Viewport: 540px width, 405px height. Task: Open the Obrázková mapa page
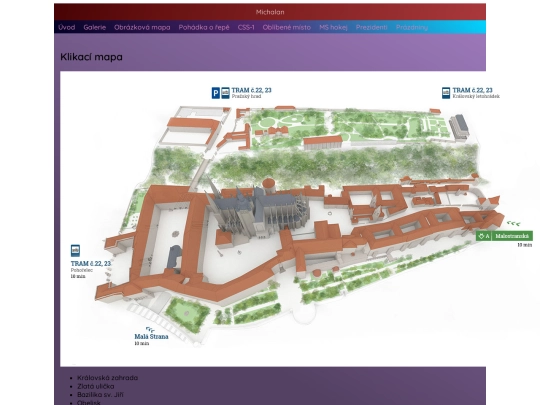142,28
